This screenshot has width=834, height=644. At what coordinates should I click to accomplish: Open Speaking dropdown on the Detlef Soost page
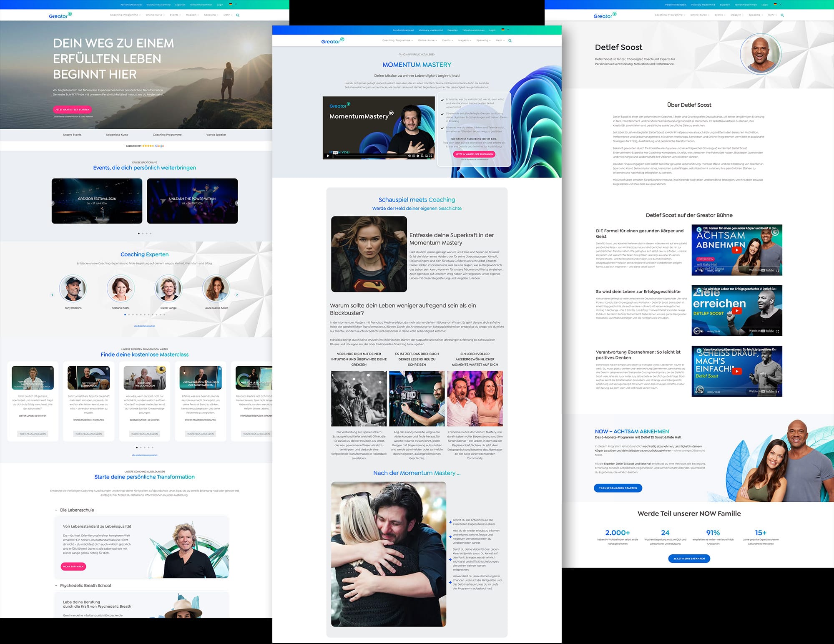(x=756, y=15)
